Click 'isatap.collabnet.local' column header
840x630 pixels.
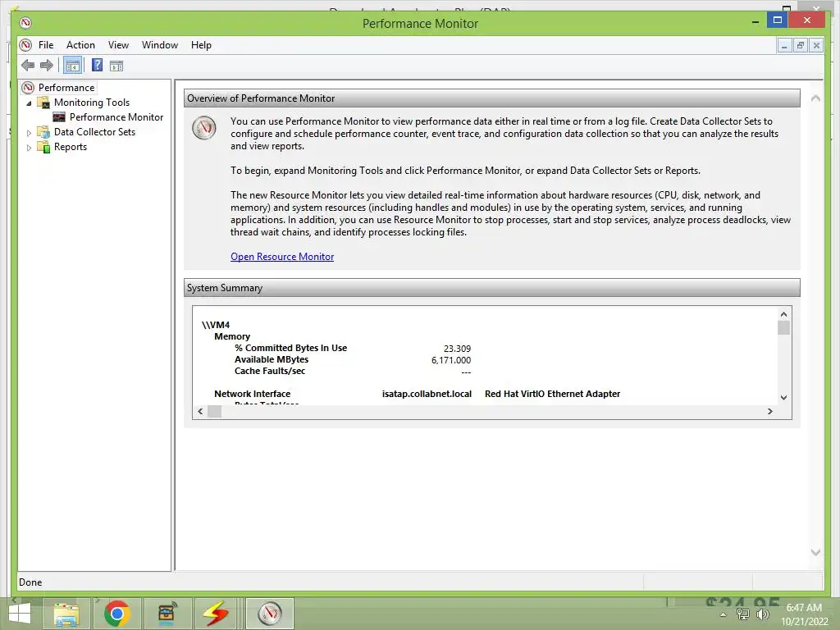click(427, 394)
